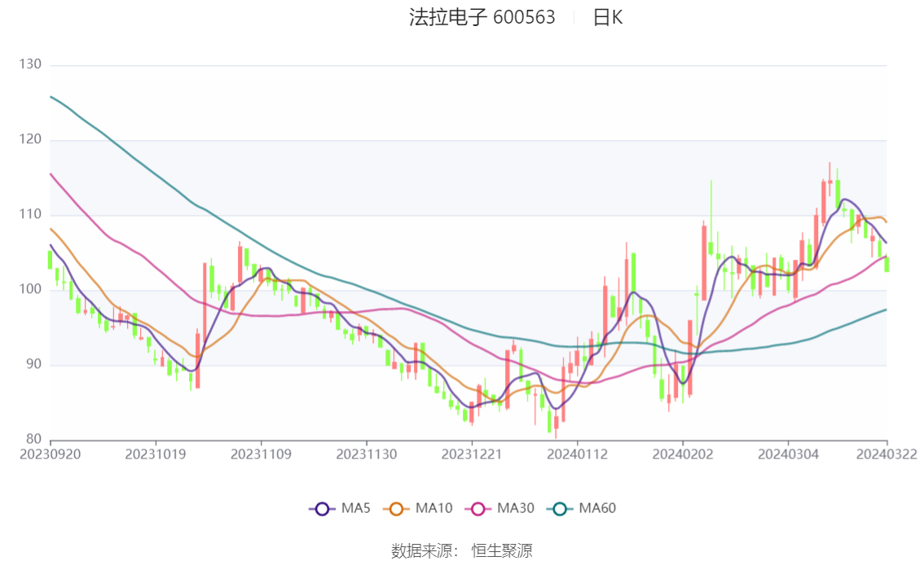924x561 pixels.
Task: Click the 80 price axis label
Action: click(33, 439)
